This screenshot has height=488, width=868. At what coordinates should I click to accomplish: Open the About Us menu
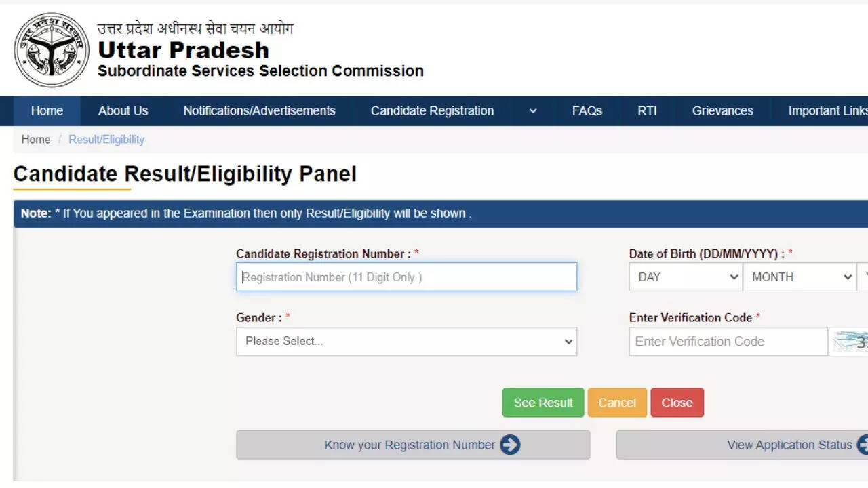pos(123,111)
